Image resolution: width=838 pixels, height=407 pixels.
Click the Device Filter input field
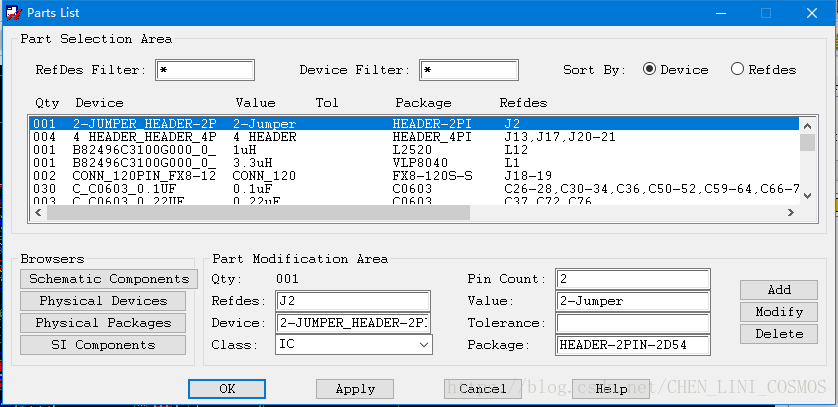469,71
